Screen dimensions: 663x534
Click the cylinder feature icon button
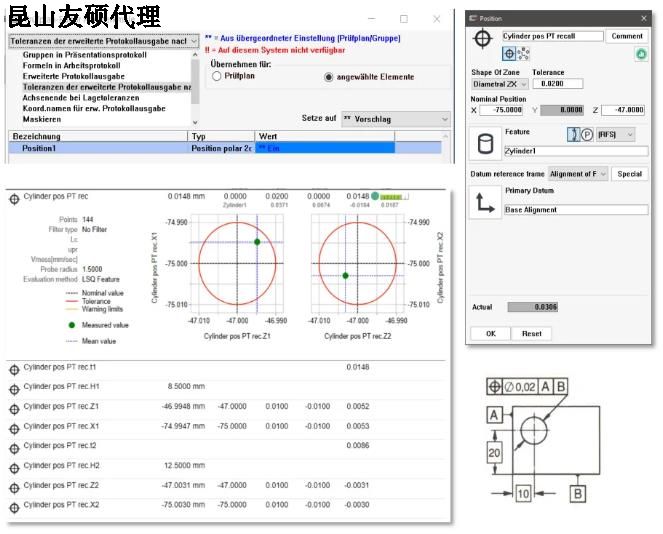click(484, 144)
